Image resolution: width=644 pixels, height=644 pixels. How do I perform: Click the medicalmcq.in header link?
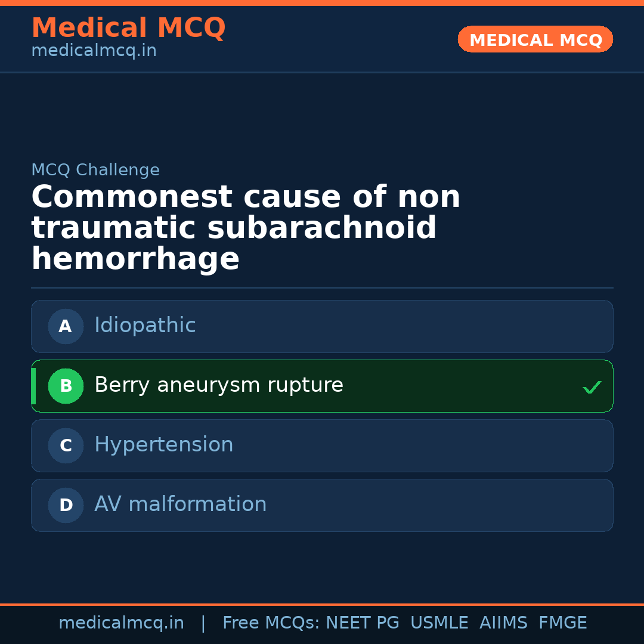pos(94,50)
